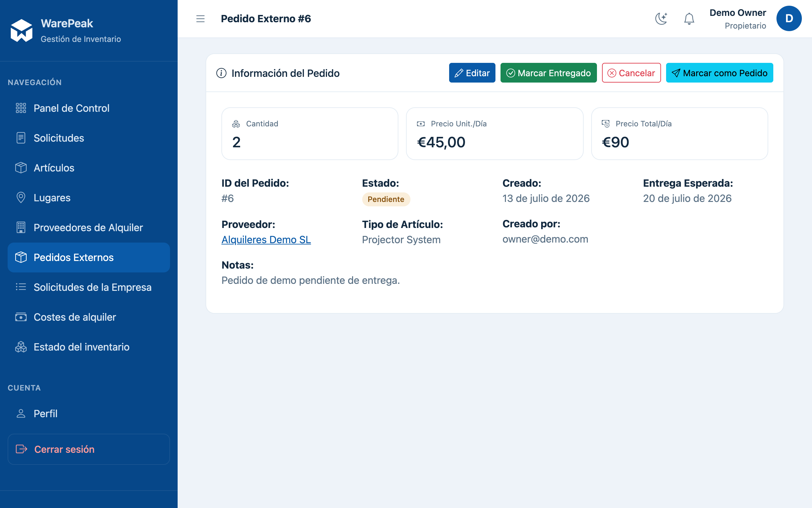Open Solicitudes de la Empresa
Image resolution: width=812 pixels, height=508 pixels.
pyautogui.click(x=88, y=287)
